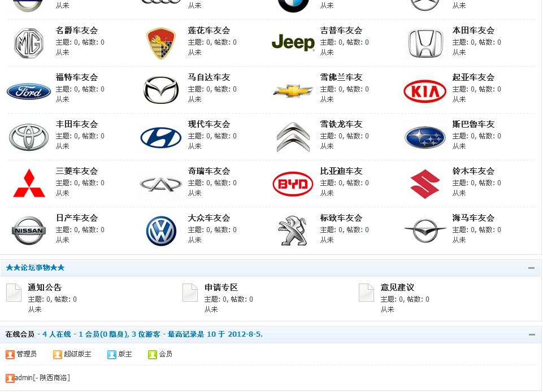543x392 pixels.
Task: Click the Peugeot lion logo
Action: (293, 230)
